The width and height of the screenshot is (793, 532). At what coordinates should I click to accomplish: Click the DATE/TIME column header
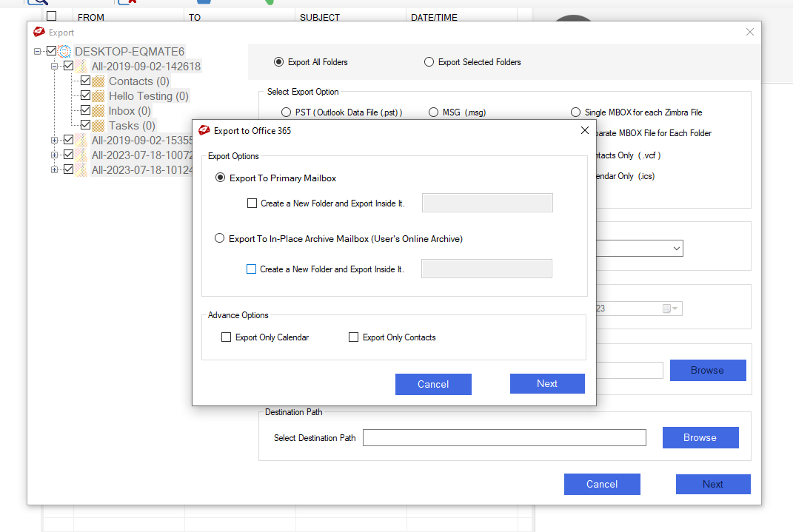pyautogui.click(x=434, y=17)
